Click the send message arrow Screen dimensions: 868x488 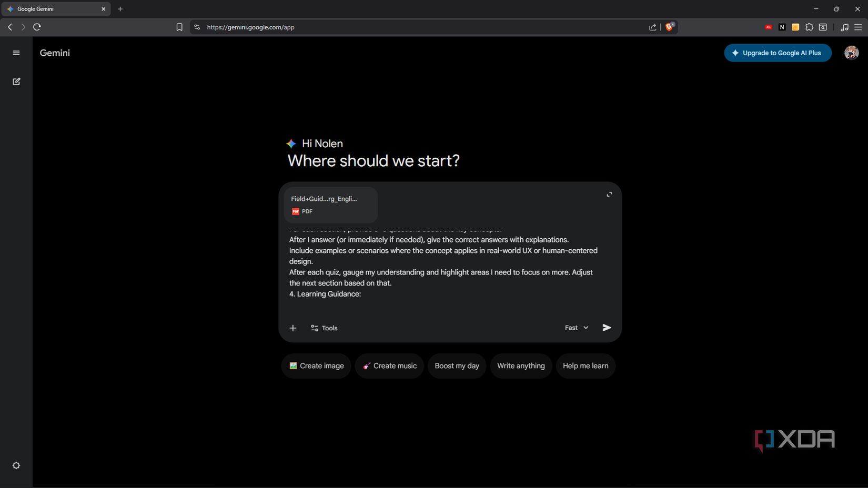coord(607,328)
